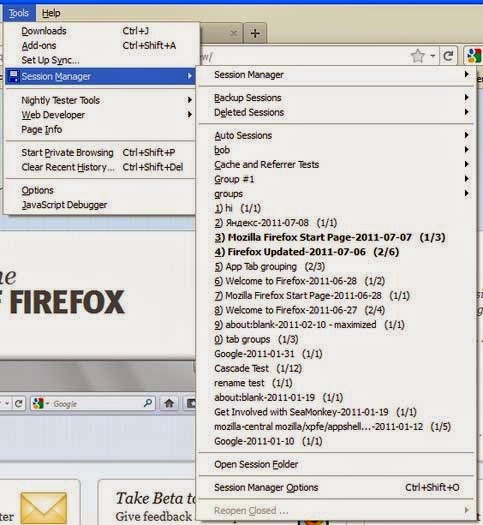Choose Downloads from the Tools menu

pos(100,31)
